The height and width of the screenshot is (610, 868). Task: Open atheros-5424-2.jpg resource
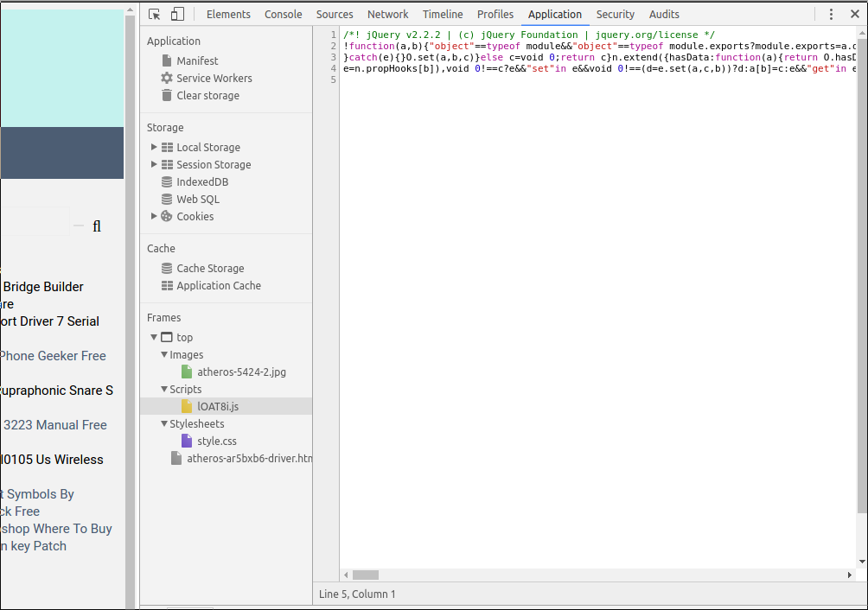pos(241,372)
